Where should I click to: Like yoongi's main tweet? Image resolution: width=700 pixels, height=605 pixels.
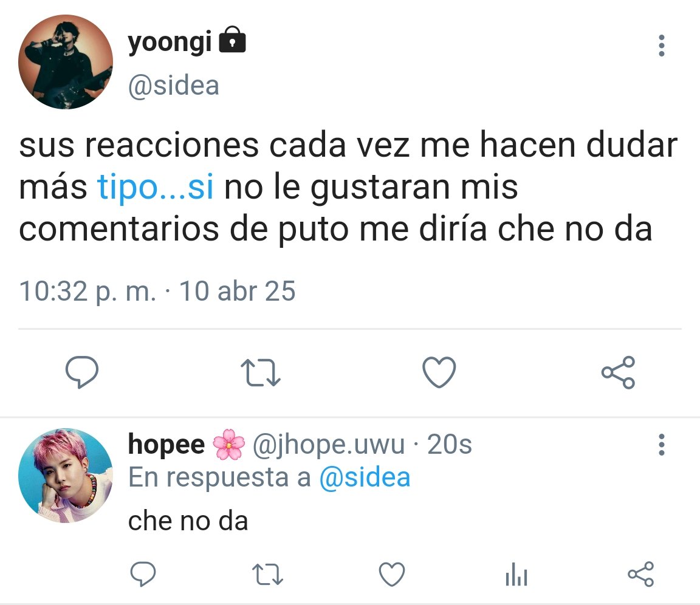(439, 372)
